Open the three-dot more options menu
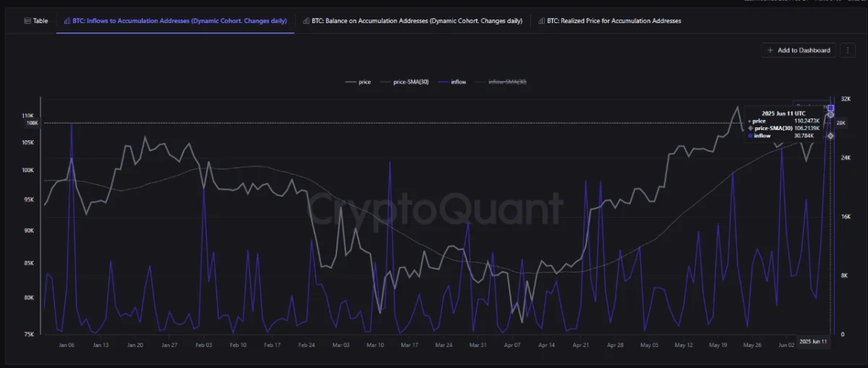 (x=848, y=50)
